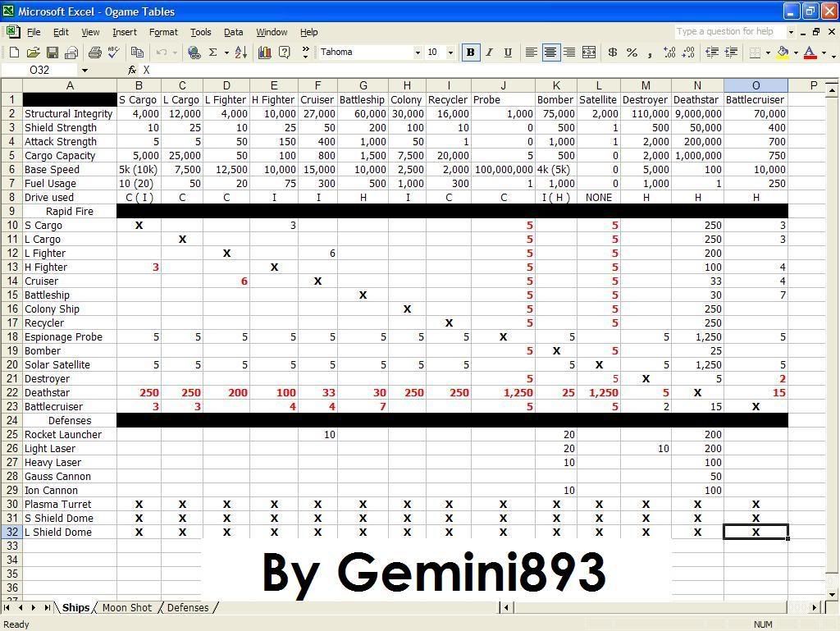This screenshot has height=631, width=840.
Task: Expand the font color dropdown arrow
Action: tap(824, 53)
